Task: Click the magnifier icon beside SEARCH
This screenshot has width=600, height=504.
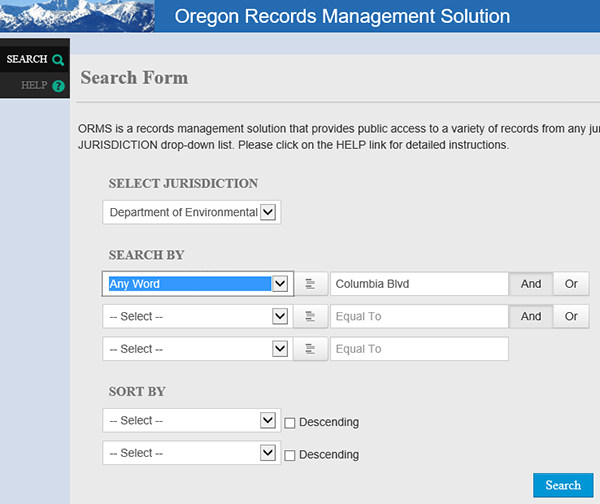Action: (x=58, y=60)
